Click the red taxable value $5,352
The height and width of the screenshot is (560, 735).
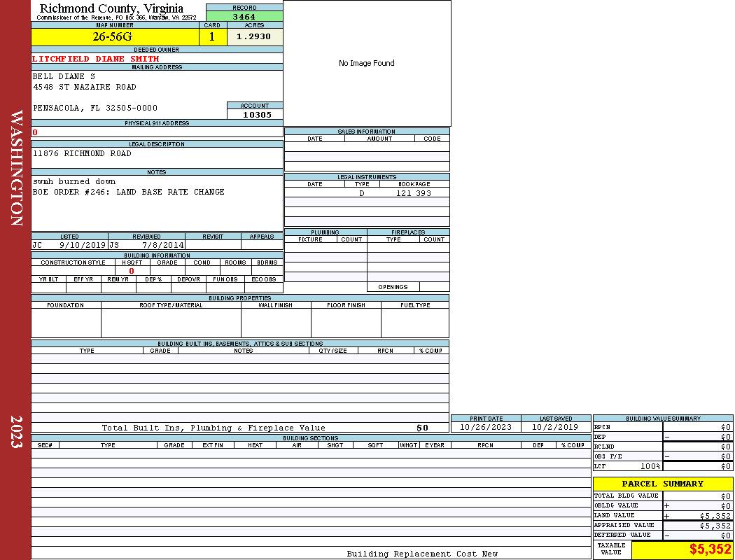710,549
